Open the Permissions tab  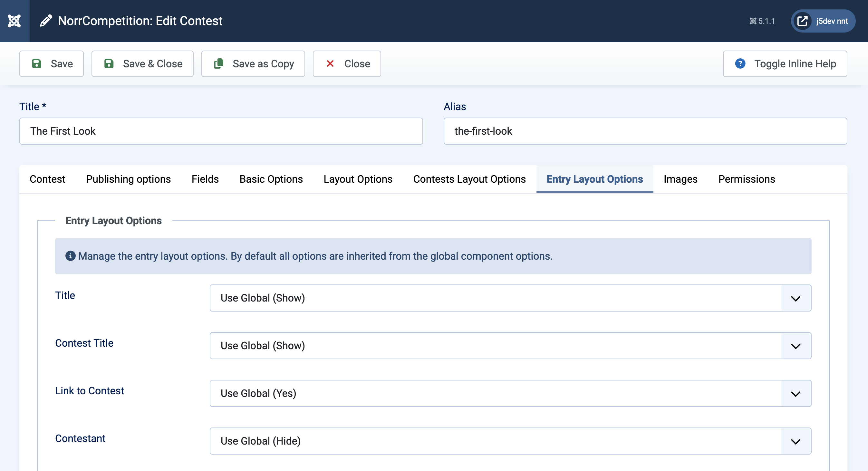click(747, 179)
